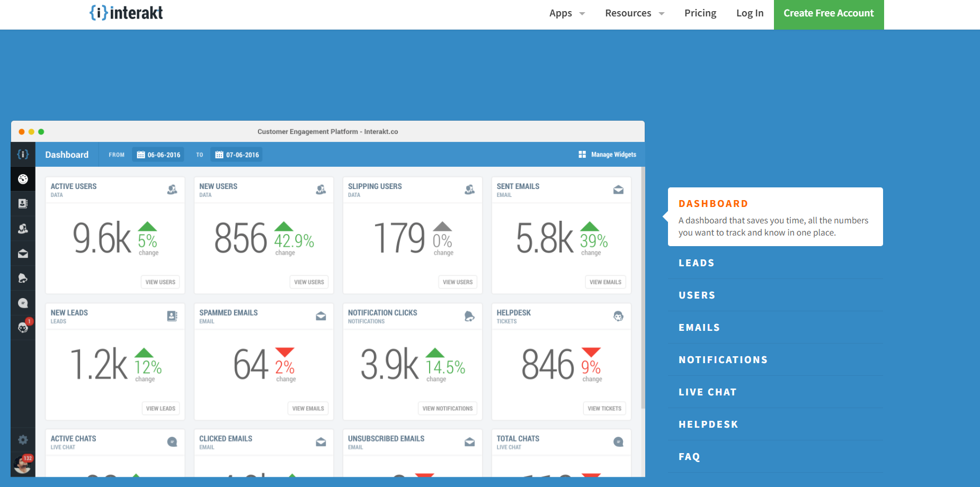Click the 3.9k notification clicks value
The image size is (980, 487).
[389, 364]
